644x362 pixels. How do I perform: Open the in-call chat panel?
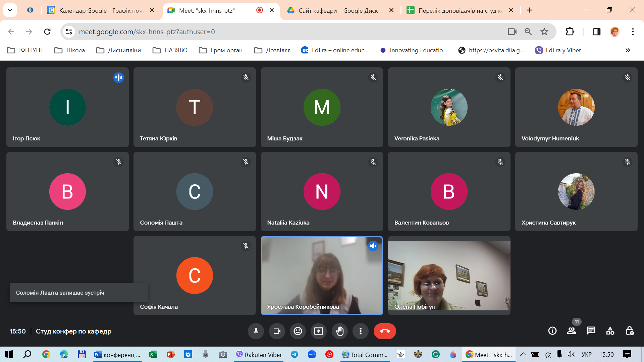[x=591, y=331]
